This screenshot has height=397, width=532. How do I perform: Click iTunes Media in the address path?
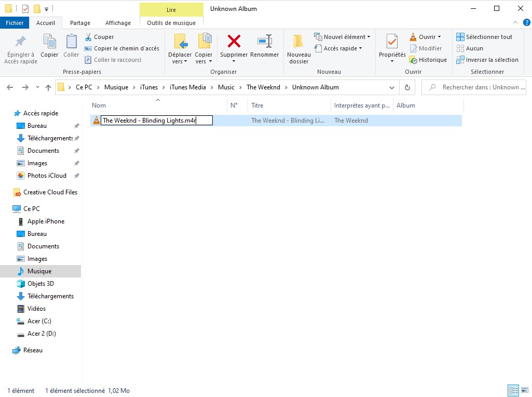click(x=187, y=87)
